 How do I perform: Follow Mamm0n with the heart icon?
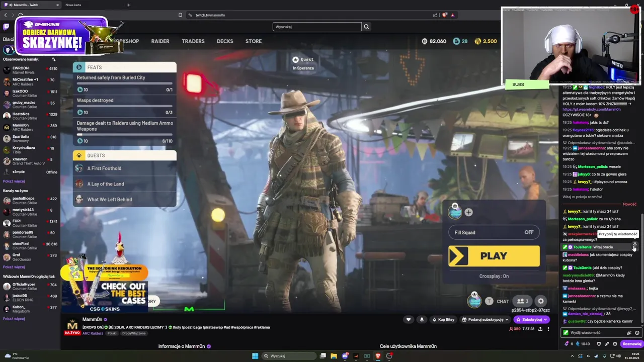tap(409, 319)
